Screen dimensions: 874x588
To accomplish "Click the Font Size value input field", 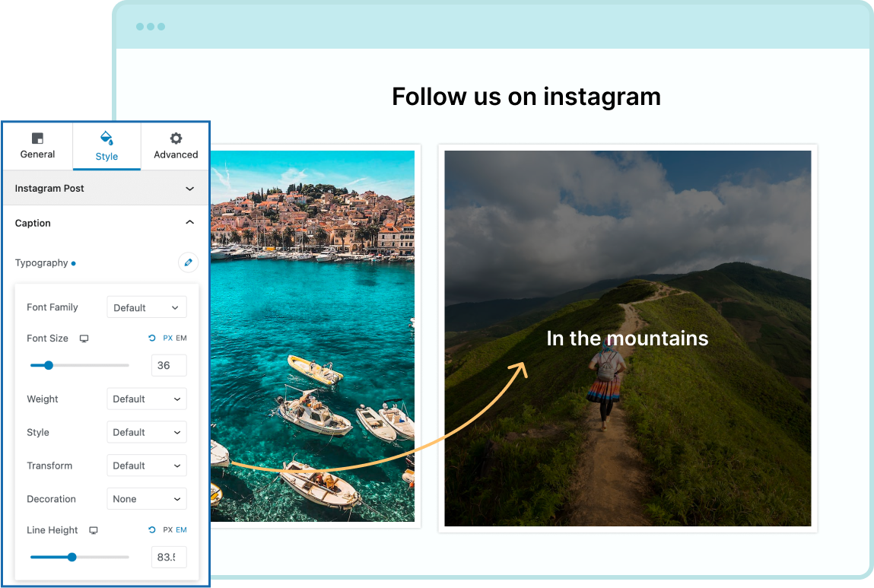I will [169, 365].
